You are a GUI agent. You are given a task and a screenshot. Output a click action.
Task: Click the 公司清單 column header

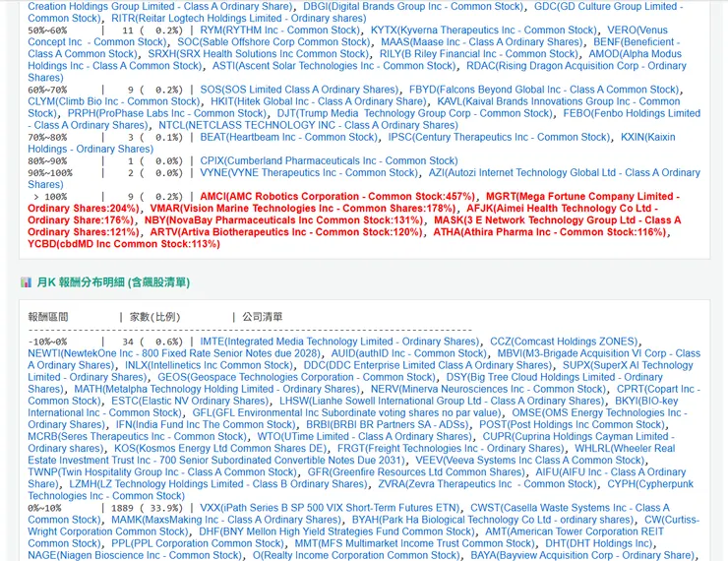pyautogui.click(x=263, y=317)
